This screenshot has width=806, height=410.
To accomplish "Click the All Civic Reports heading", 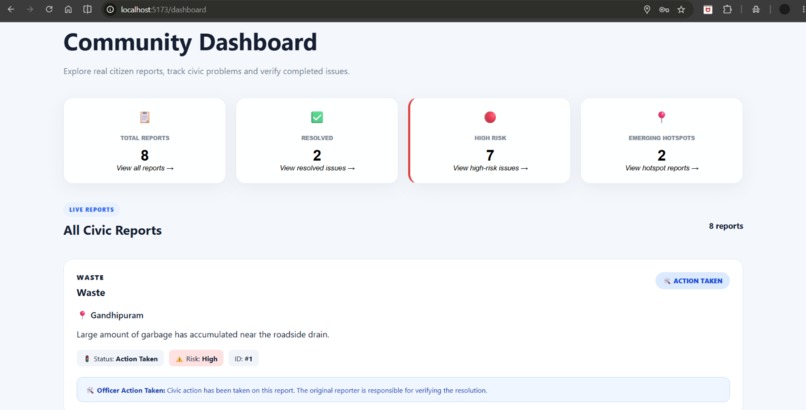I will [x=113, y=230].
